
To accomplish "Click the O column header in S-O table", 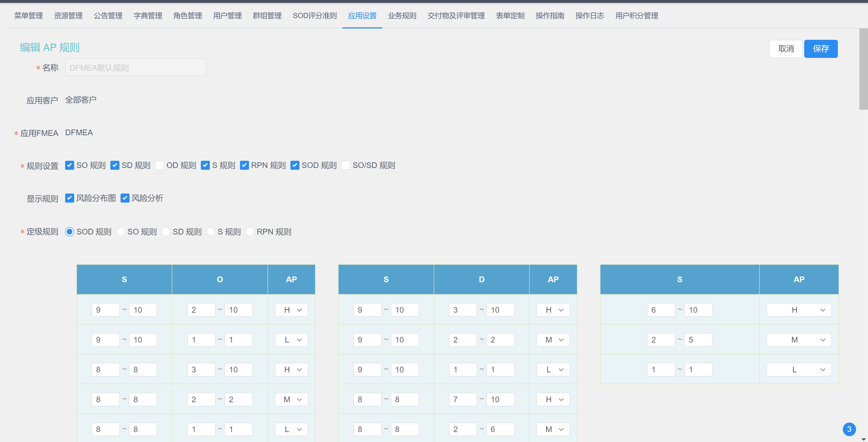I will pos(220,279).
